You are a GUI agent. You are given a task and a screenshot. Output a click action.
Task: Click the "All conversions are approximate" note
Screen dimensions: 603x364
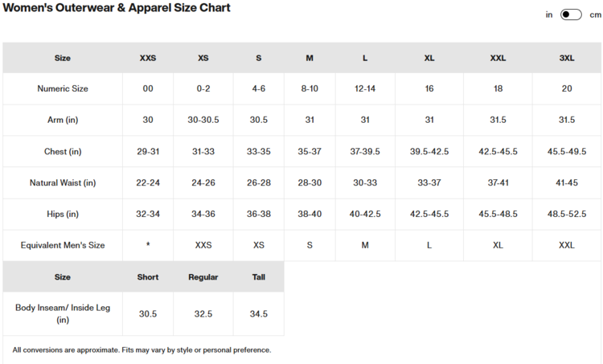(142, 350)
